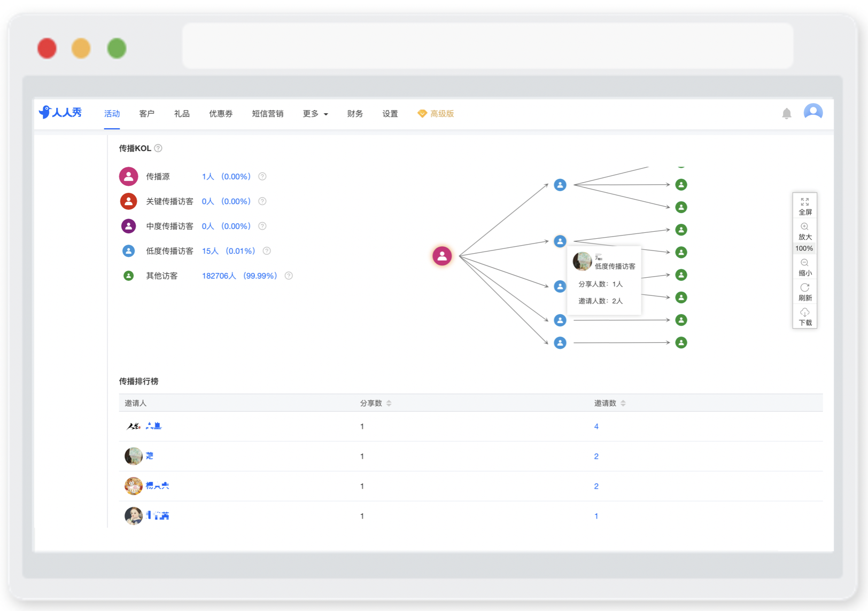Select the pink 传播源 node in the graph
The height and width of the screenshot is (611, 868).
[x=442, y=256]
